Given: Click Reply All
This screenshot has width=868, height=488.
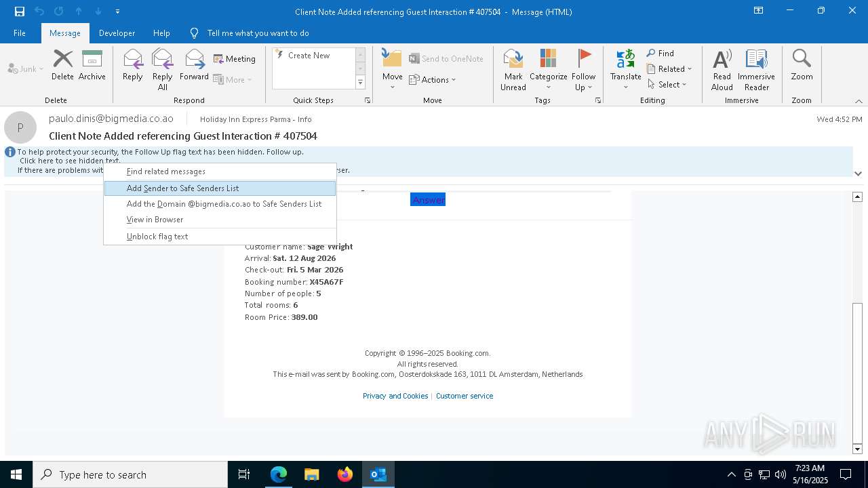Looking at the screenshot, I should (163, 70).
